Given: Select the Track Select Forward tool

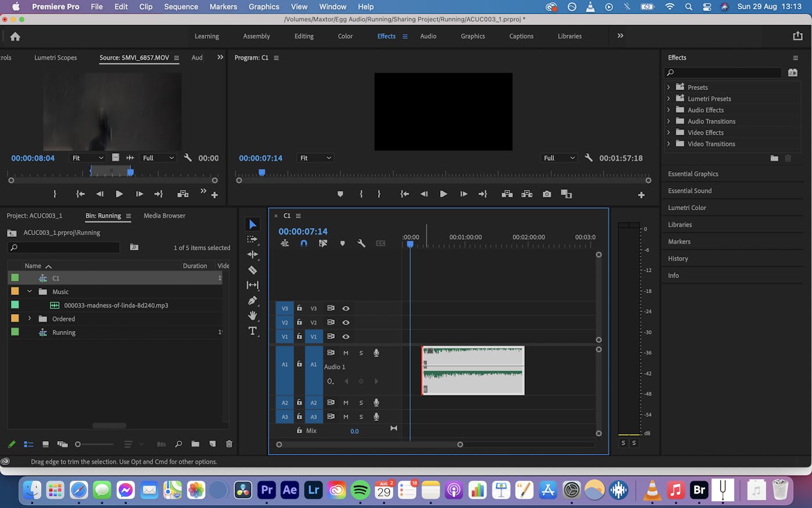Looking at the screenshot, I should (x=252, y=239).
